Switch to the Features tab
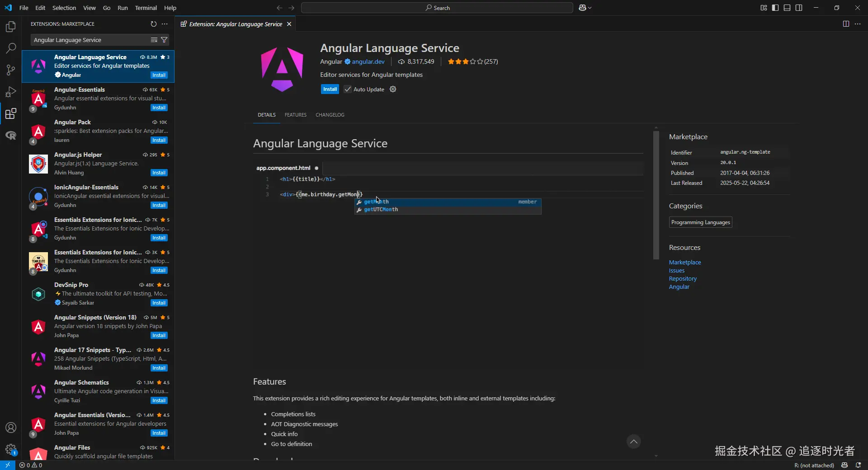 296,115
